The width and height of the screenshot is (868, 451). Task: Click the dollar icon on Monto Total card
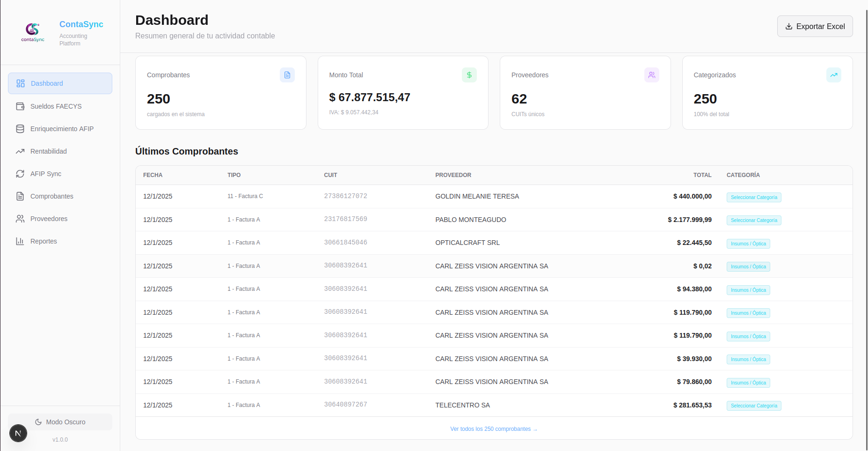click(x=469, y=74)
